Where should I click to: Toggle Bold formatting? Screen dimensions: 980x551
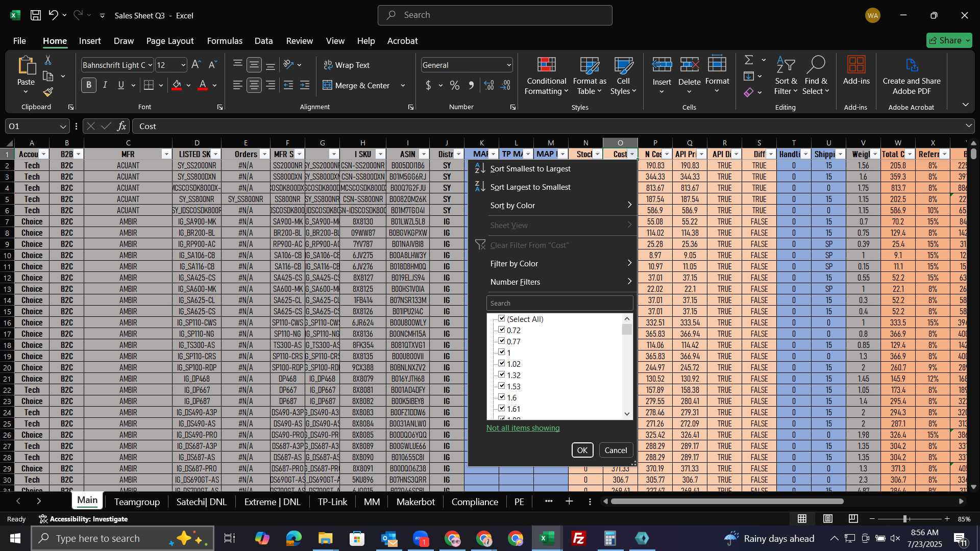click(x=89, y=85)
